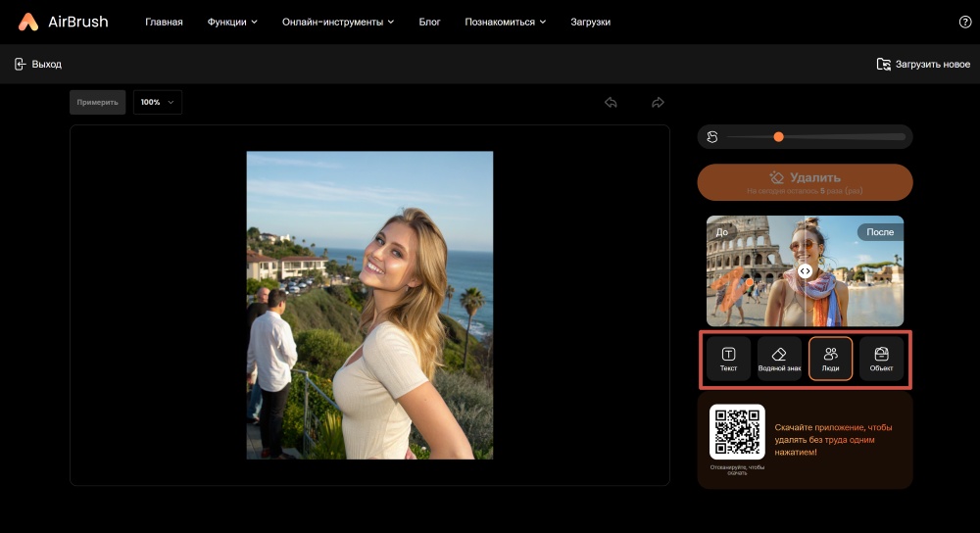Open the help question mark icon
Image resolution: width=980 pixels, height=533 pixels.
pos(964,22)
